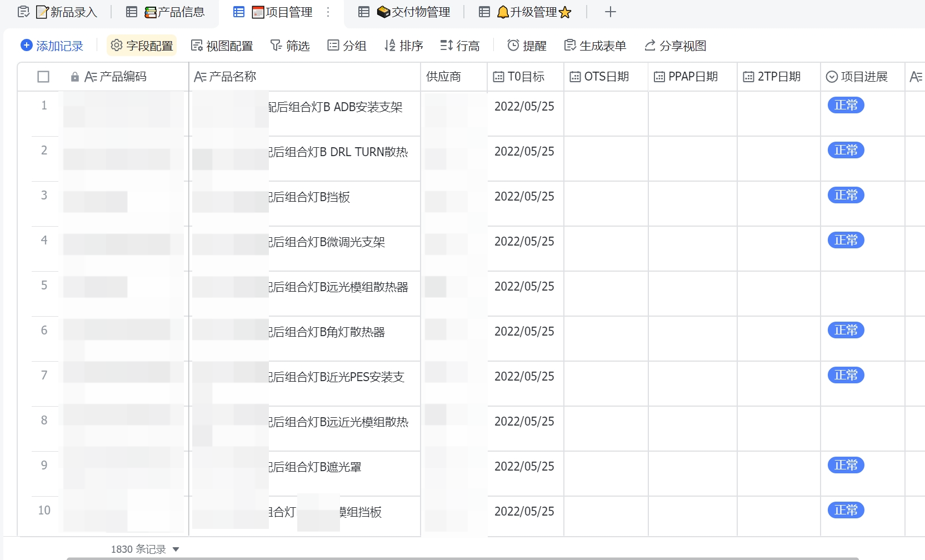Click the T0目标 date cell in row 5

(x=524, y=287)
